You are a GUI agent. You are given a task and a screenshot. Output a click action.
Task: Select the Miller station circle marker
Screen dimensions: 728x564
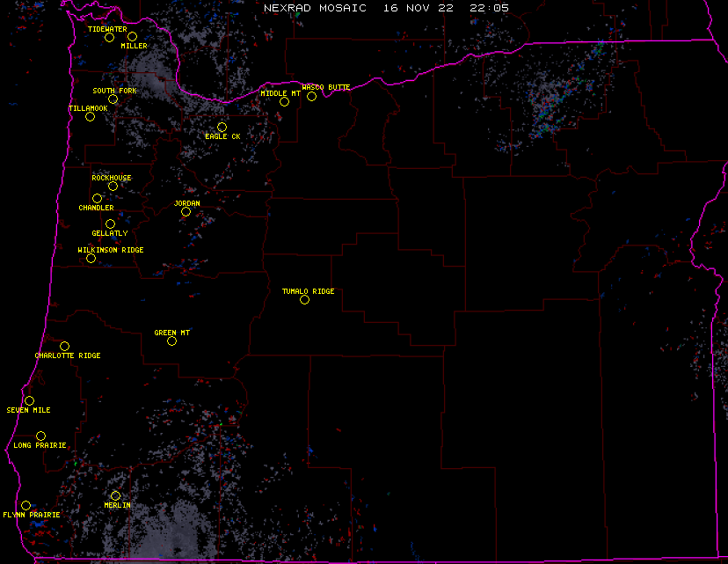(x=132, y=36)
